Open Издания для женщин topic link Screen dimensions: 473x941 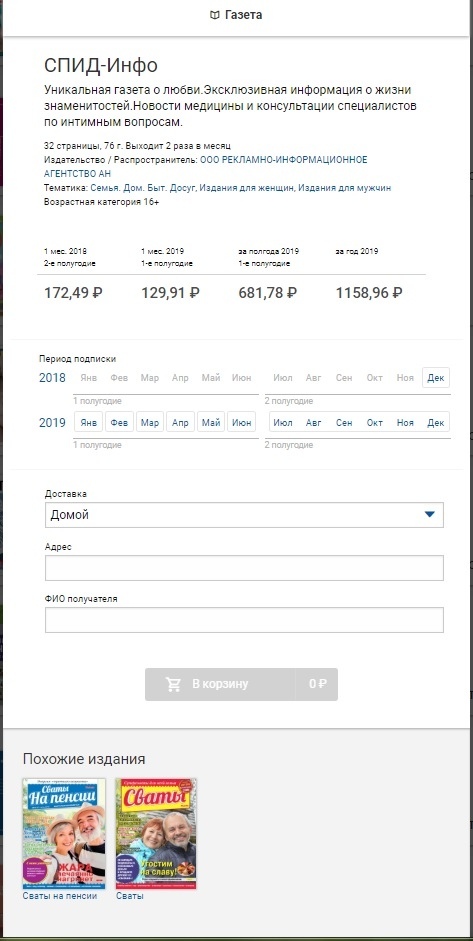pos(247,188)
